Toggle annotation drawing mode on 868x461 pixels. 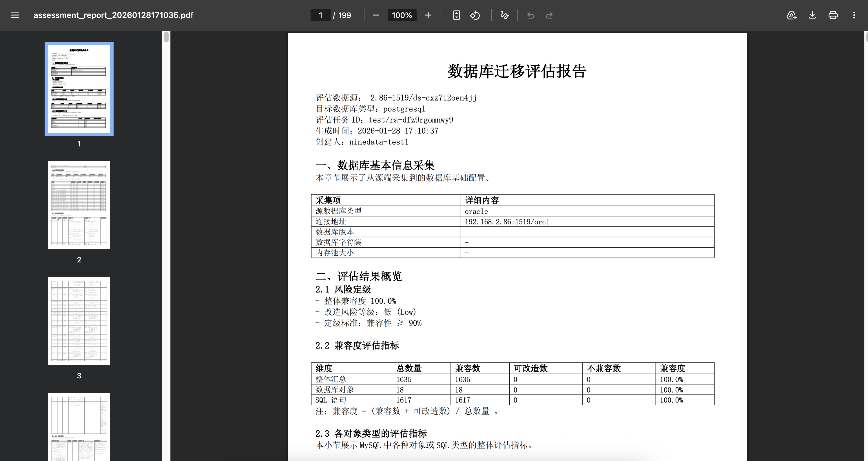(504, 15)
